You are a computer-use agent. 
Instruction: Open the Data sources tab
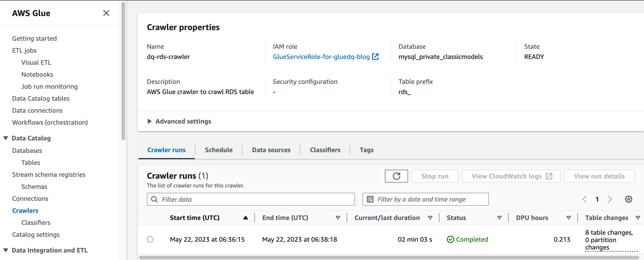pyautogui.click(x=271, y=150)
